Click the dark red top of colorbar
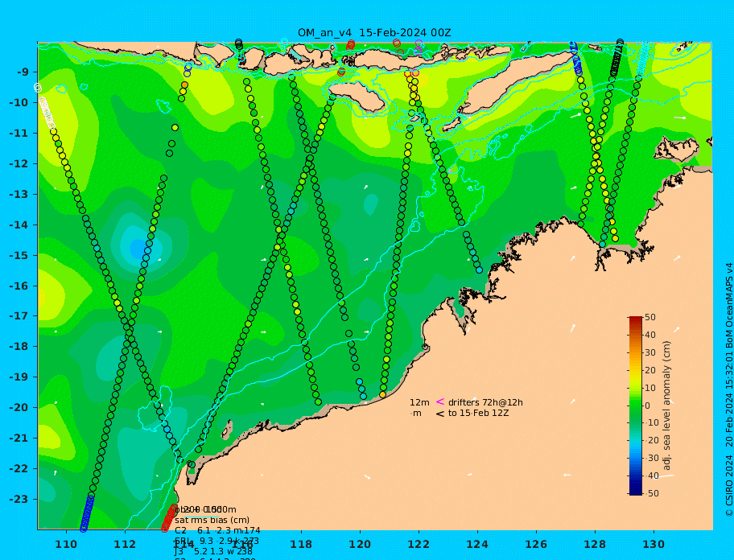 636,320
